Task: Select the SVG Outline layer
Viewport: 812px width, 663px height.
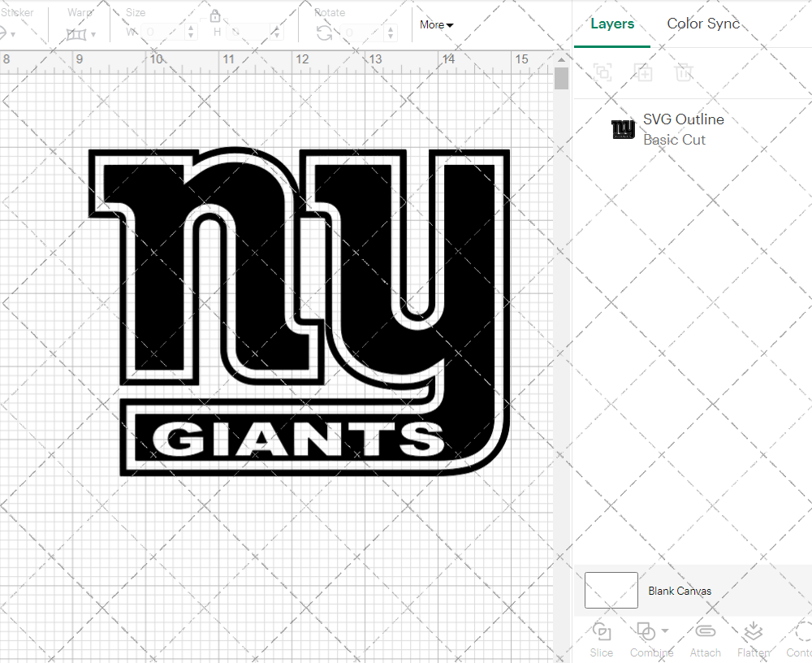Action: [x=682, y=129]
